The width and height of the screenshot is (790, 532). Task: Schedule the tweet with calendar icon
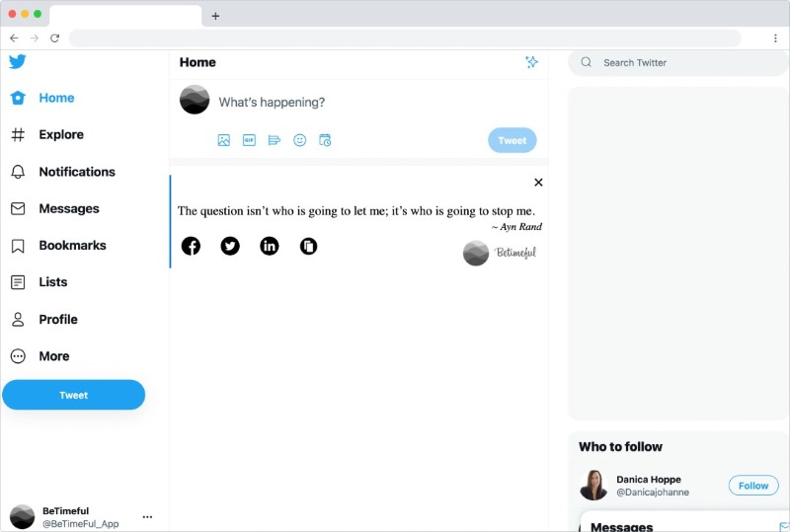click(x=325, y=140)
